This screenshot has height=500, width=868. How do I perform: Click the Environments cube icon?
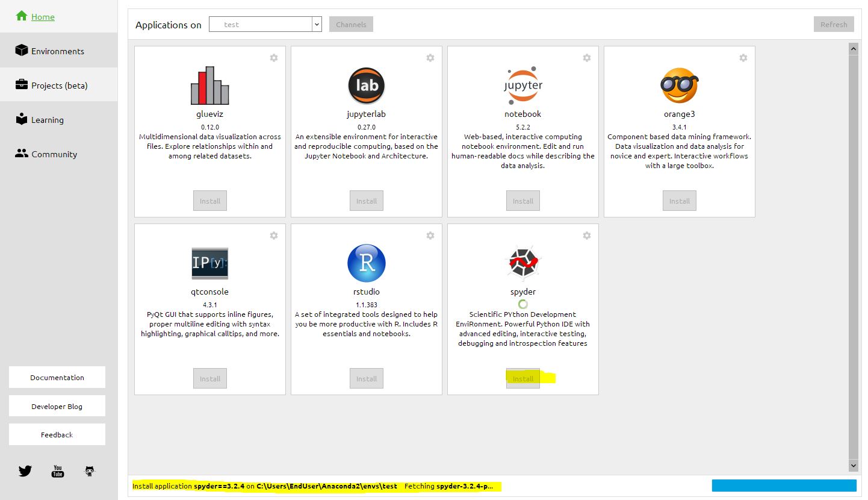point(22,50)
